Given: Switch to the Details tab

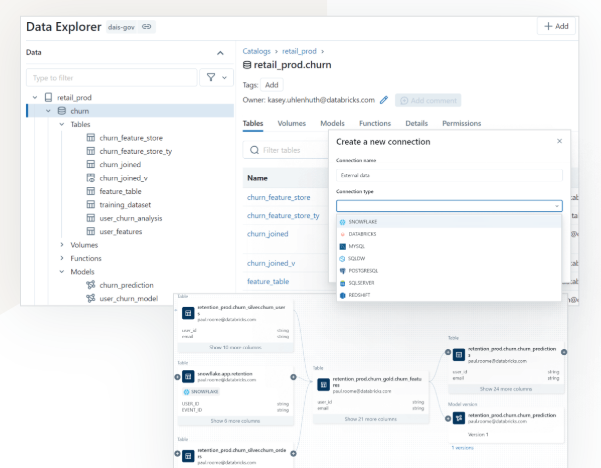Looking at the screenshot, I should (417, 123).
